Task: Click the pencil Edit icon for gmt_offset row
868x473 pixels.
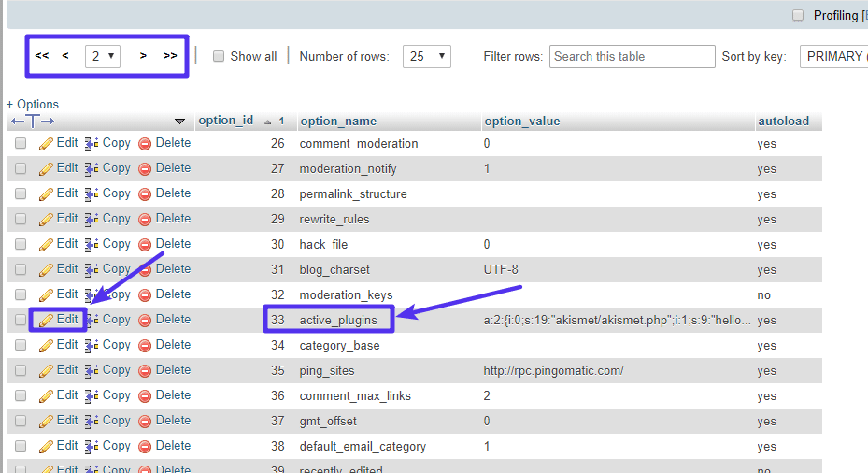Action: [46, 421]
